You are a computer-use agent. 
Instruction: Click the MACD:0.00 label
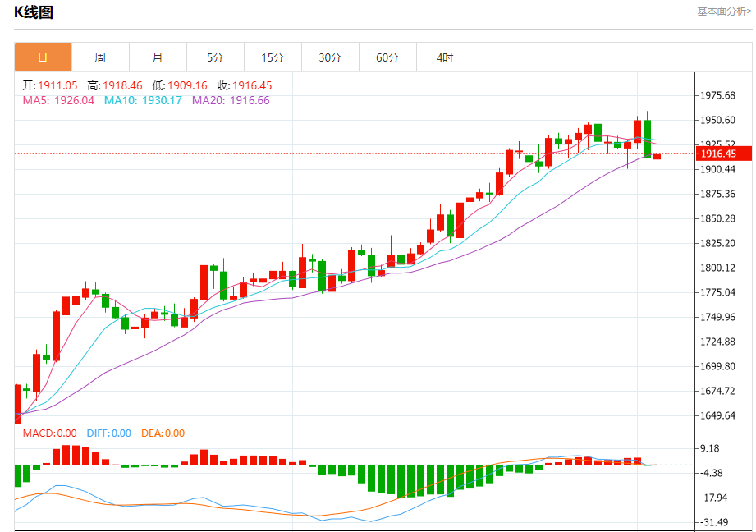[x=49, y=433]
